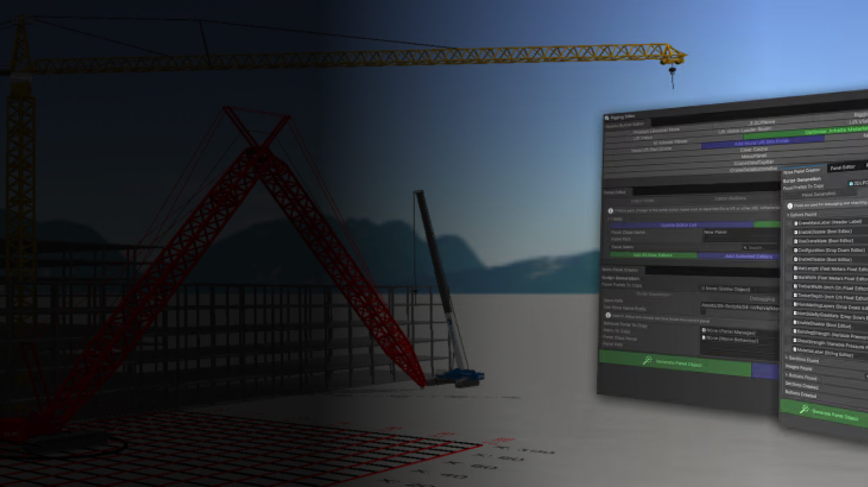
Task: Click the info icon above Options Found
Action: coord(790,206)
